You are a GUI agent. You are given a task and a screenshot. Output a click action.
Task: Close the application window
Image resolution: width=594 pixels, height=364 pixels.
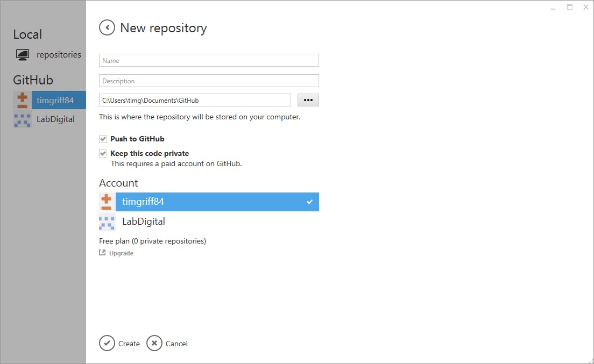[586, 7]
